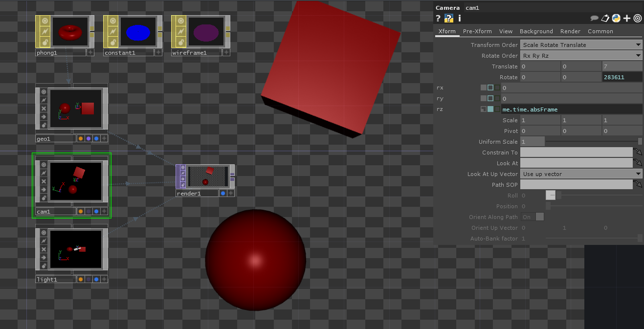Click the copy parameters clipboard icon
The image size is (644, 329).
[605, 19]
